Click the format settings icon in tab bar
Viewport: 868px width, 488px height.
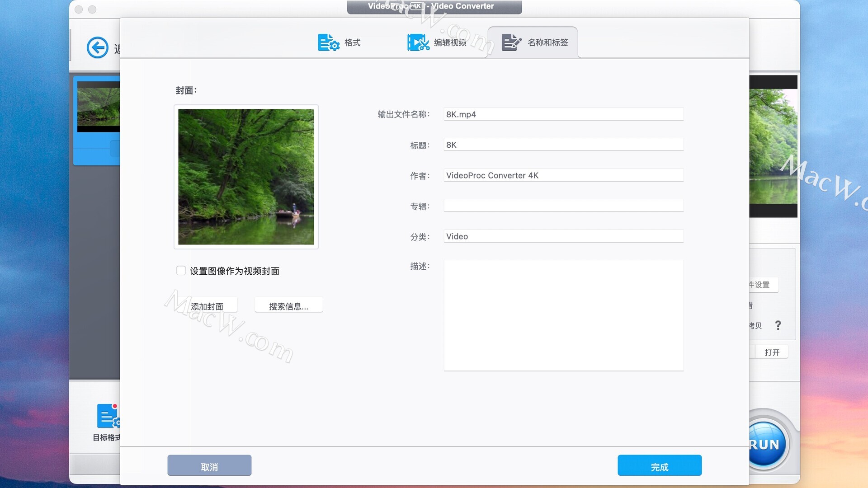pos(328,42)
